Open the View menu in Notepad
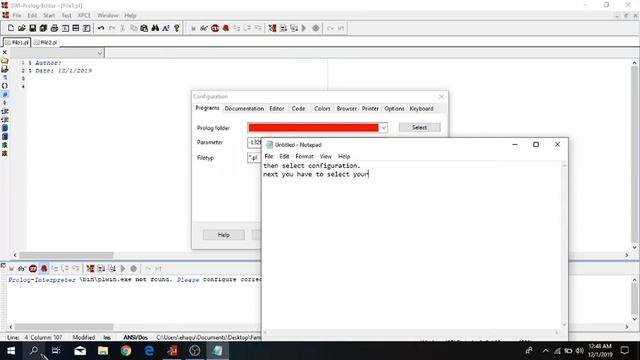The image size is (640, 360). pos(326,156)
